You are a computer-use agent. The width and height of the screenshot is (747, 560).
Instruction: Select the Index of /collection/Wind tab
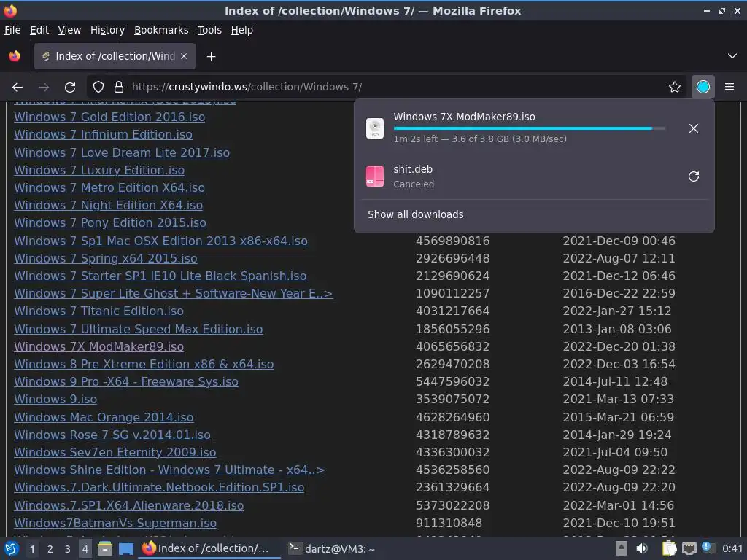point(115,56)
